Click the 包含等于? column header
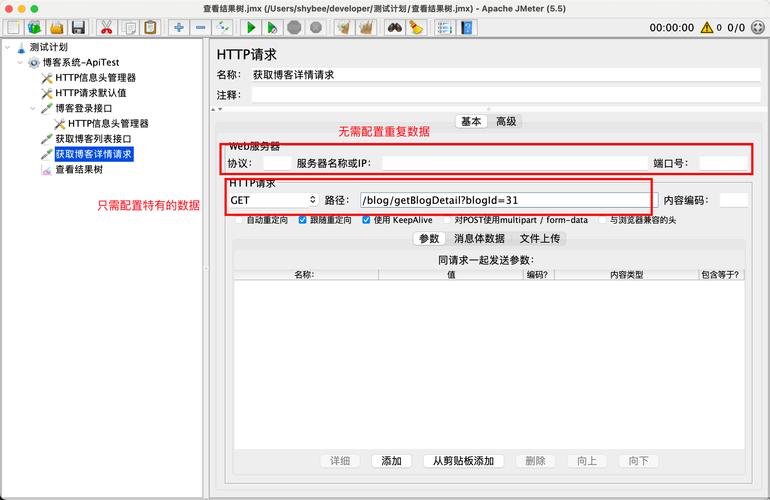This screenshot has height=500, width=770. point(721,275)
